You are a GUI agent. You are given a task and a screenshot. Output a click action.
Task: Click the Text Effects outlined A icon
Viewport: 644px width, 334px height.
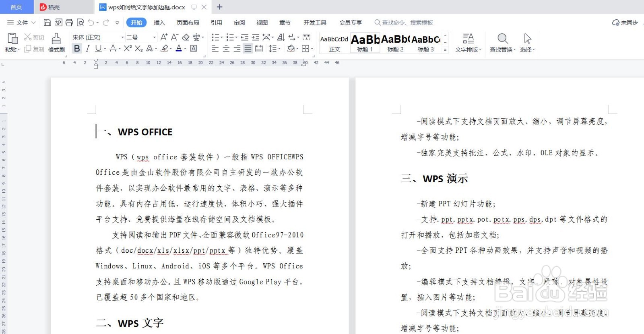[150, 49]
